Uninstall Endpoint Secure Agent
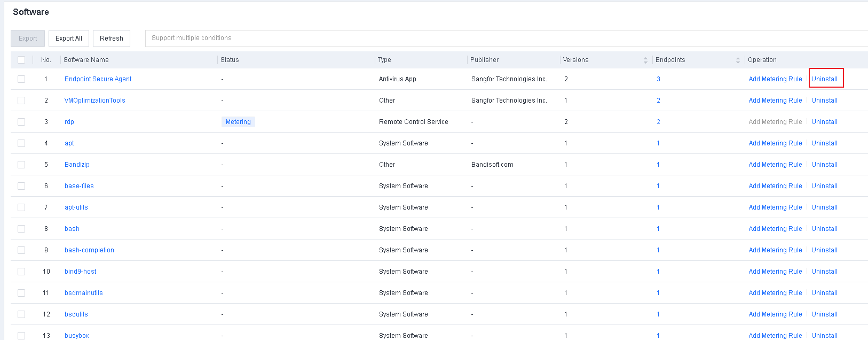 [824, 79]
